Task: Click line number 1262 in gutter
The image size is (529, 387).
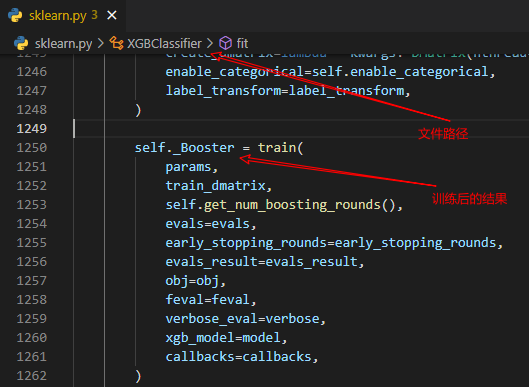Action: tap(32, 376)
